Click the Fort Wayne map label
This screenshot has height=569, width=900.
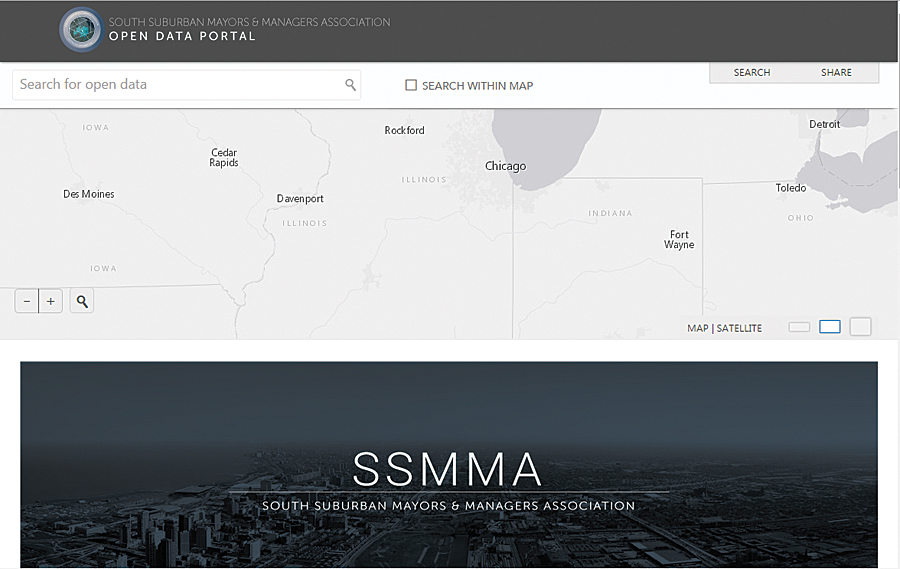(679, 239)
